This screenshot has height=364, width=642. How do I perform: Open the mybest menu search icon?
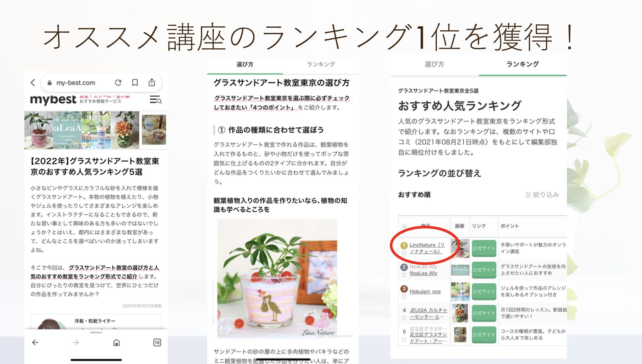(x=155, y=99)
